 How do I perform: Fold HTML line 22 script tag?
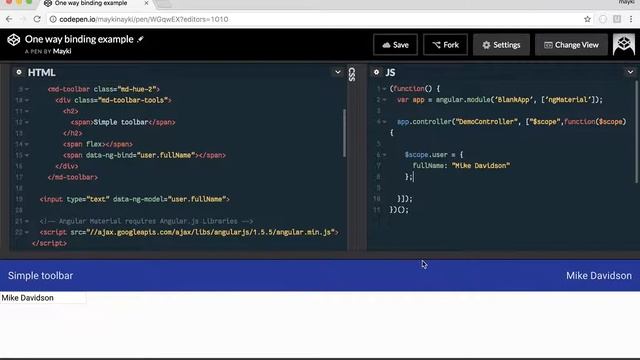27,232
